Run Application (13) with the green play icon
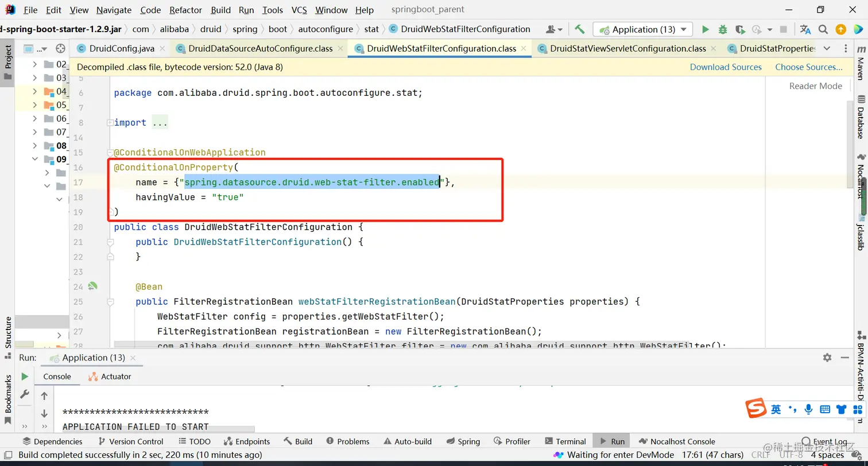The width and height of the screenshot is (868, 466). click(x=706, y=29)
